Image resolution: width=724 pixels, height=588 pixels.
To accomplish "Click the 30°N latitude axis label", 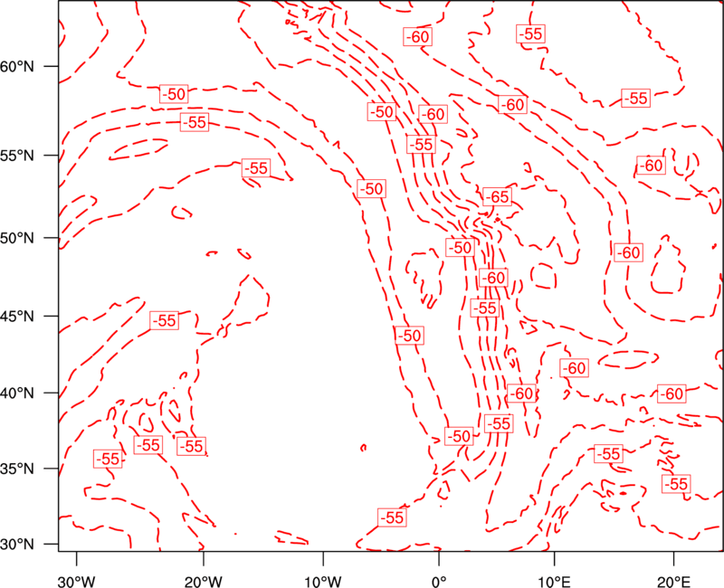I will [17, 545].
